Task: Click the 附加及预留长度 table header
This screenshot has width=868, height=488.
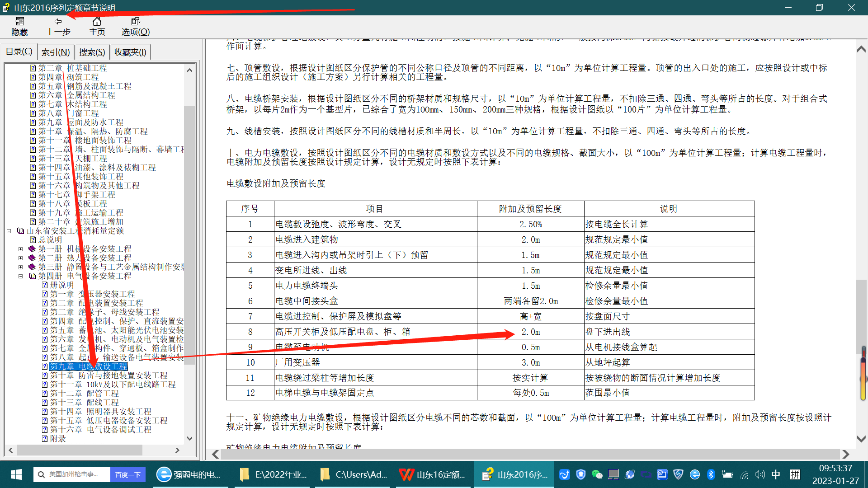Action: coord(530,209)
